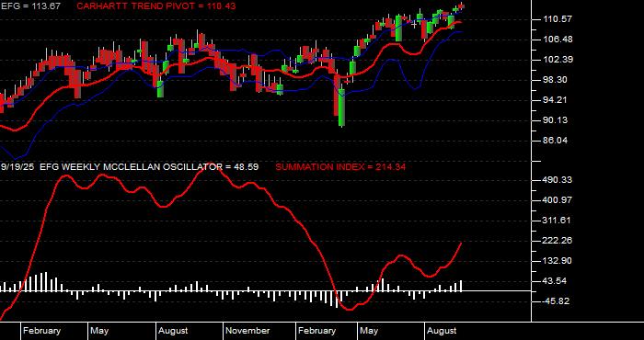Click the tall green candlestick at the chart low
Image resolution: width=644 pixels, height=340 pixels.
341,108
